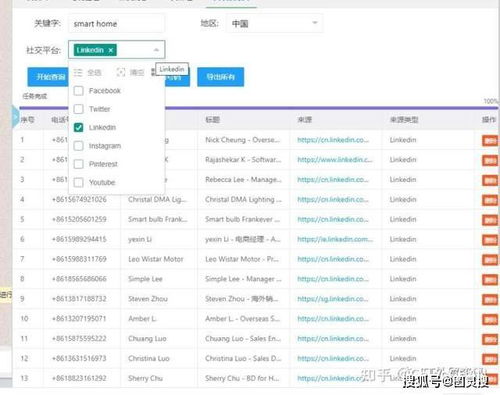Delete row 11 Chuang Luo entry
The image size is (500, 395).
tap(490, 339)
